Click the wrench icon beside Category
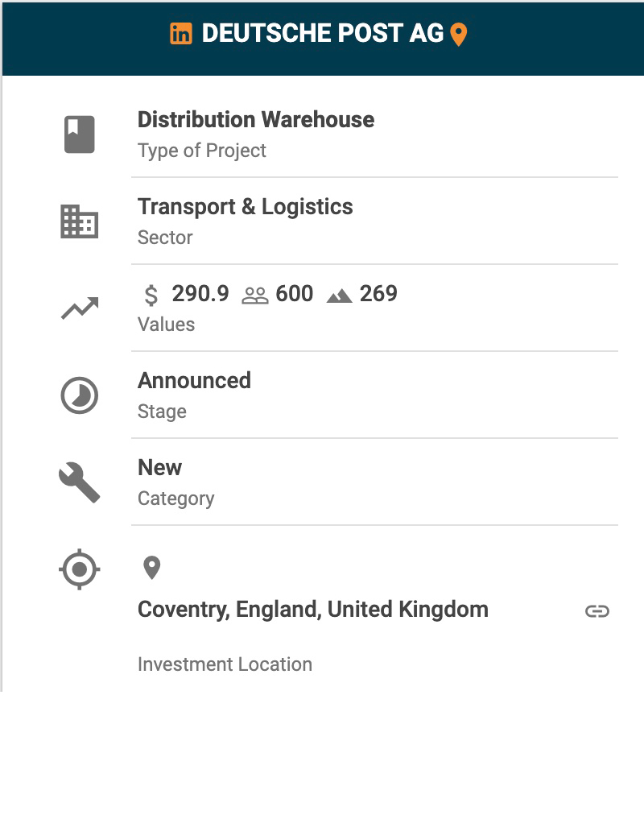 [x=80, y=483]
